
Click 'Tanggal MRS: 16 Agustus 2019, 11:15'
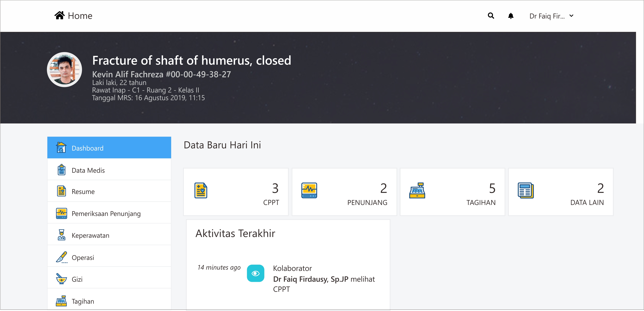click(149, 98)
